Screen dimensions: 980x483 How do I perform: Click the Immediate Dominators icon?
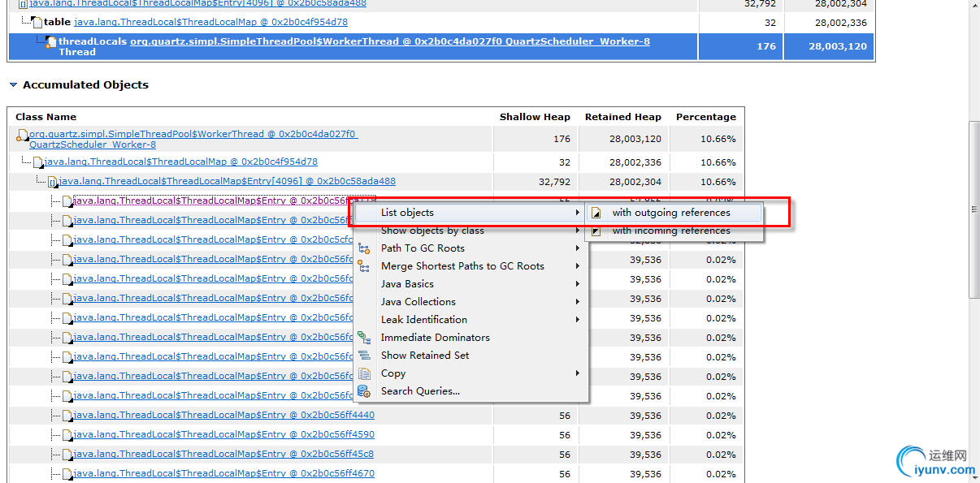[x=364, y=338]
